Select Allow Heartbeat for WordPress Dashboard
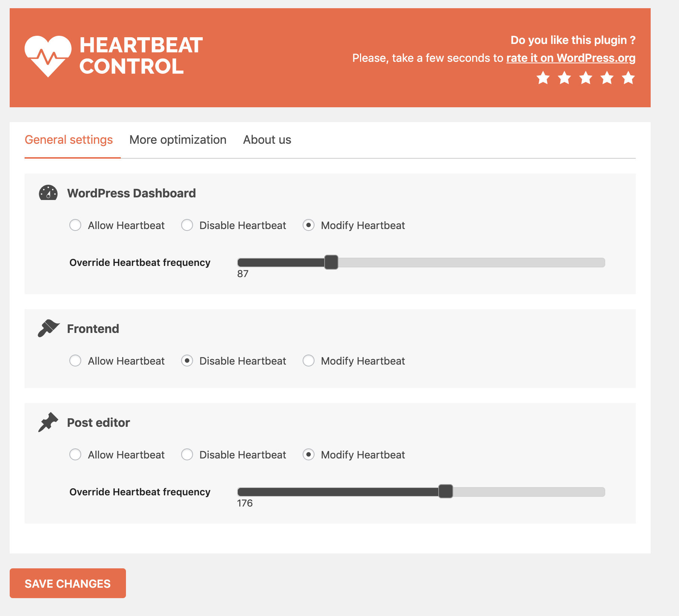 click(76, 225)
